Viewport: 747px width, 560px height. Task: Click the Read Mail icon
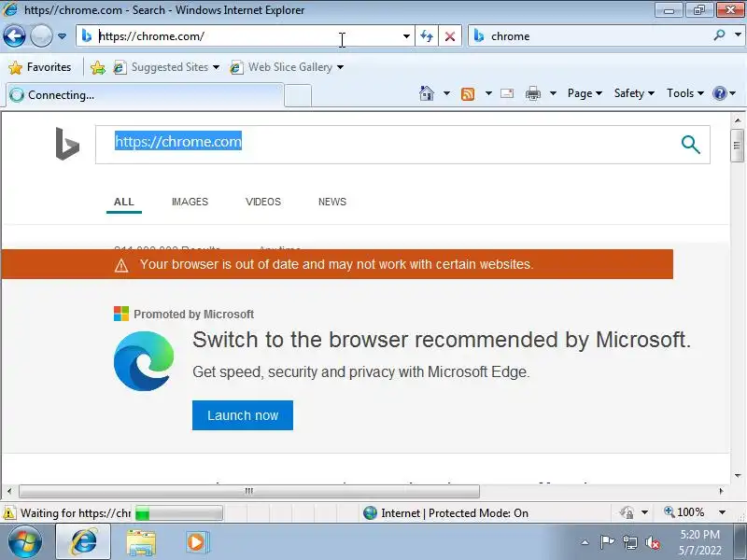(x=507, y=93)
